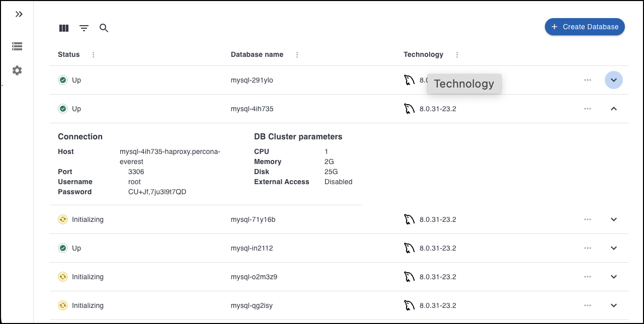Sort by the Status column header
The image size is (644, 324).
coord(69,54)
